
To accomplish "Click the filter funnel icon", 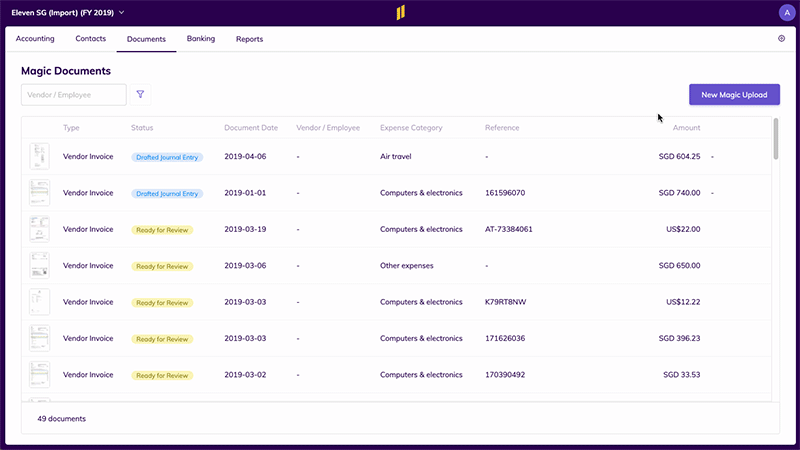I will pos(140,95).
